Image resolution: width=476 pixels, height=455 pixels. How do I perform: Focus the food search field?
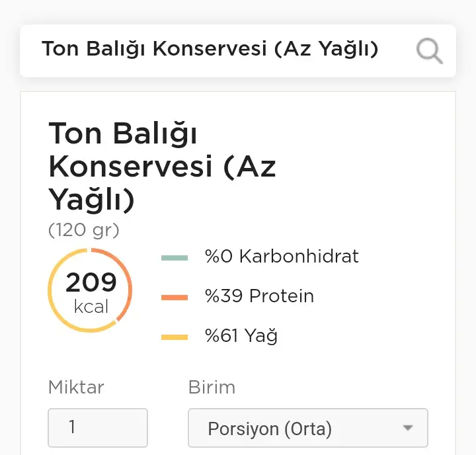pos(210,50)
